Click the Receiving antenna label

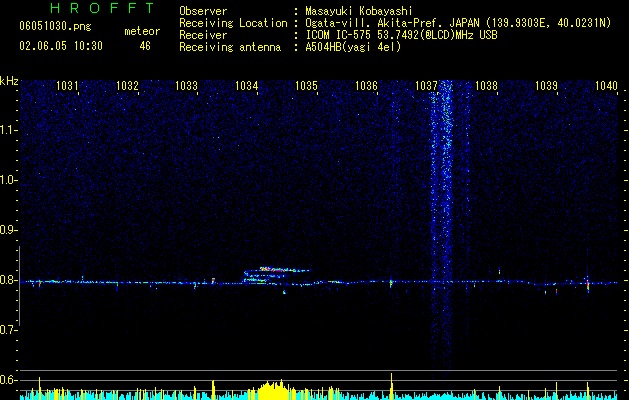click(230, 47)
